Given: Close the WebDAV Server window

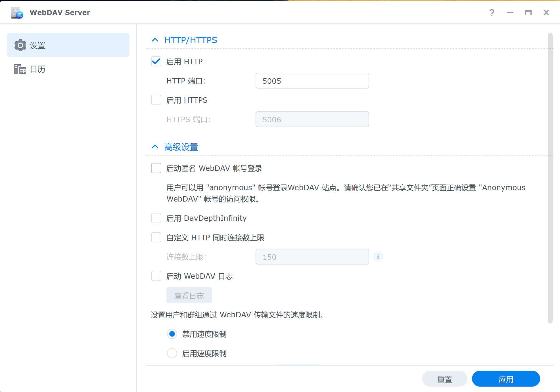Looking at the screenshot, I should [x=546, y=12].
